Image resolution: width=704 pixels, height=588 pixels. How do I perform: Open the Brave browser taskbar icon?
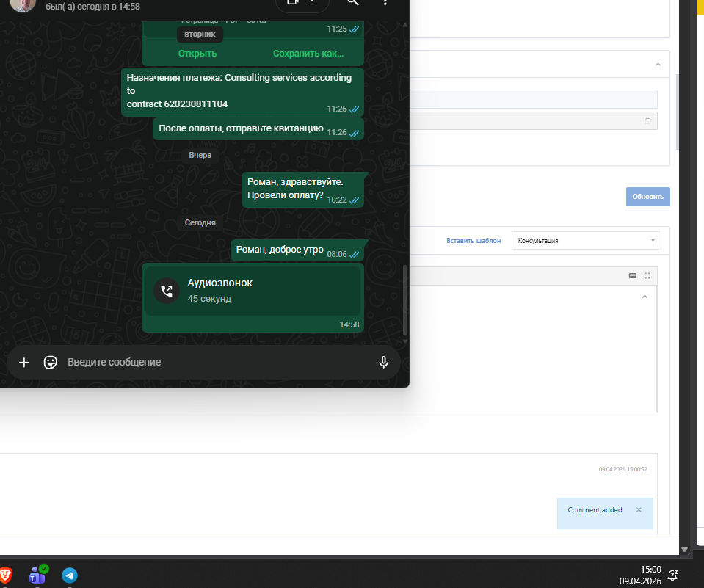coord(5,576)
